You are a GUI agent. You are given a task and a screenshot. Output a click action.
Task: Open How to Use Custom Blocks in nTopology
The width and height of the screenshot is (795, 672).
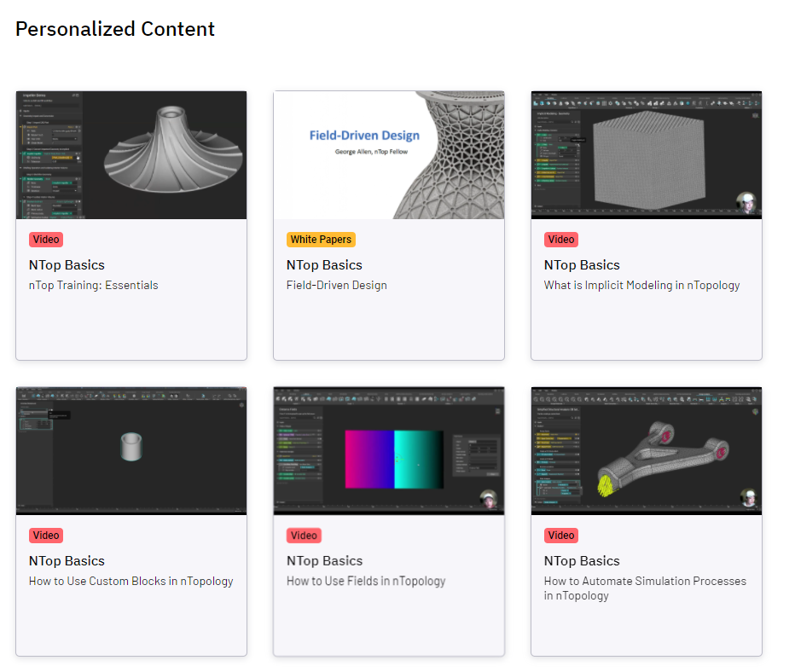131,582
